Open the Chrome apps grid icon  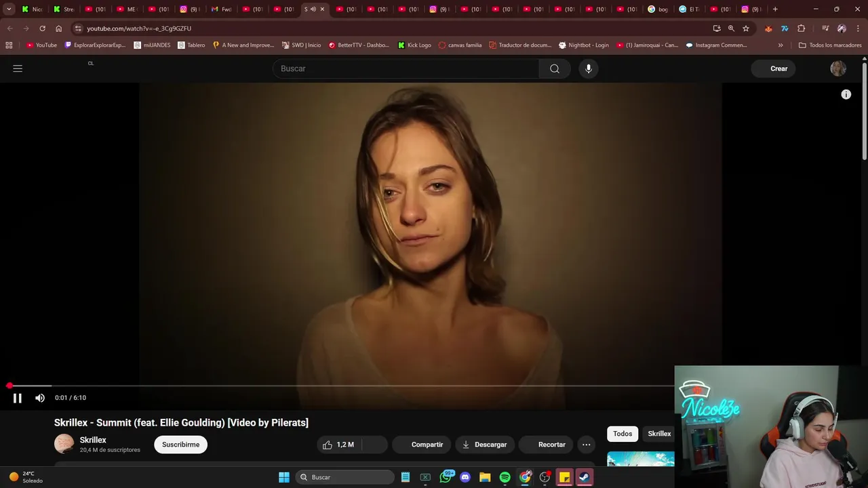pos(9,45)
